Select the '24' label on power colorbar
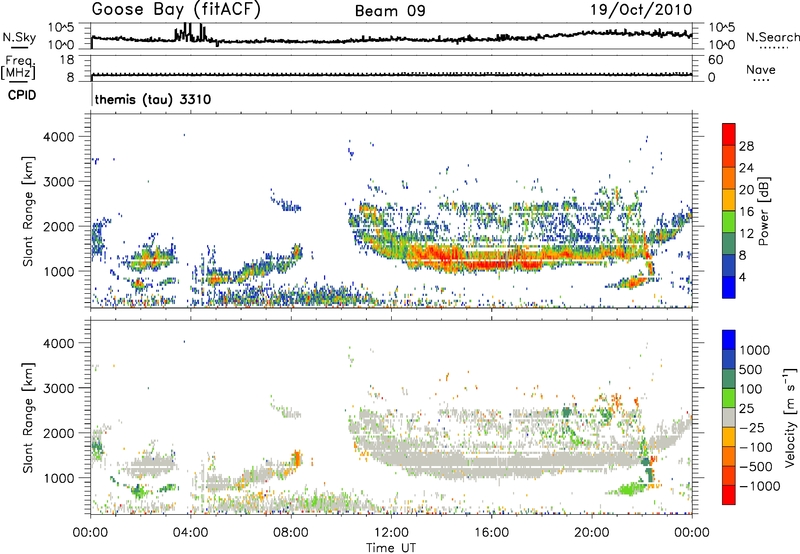 pos(746,168)
